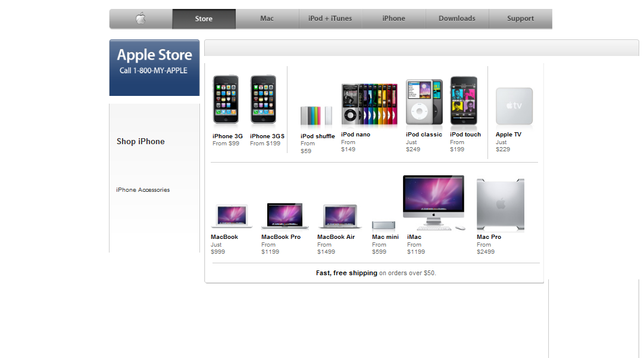Select the iPhone 3G priced from $99
Viewport: 644px width, 358px height.
(x=226, y=99)
